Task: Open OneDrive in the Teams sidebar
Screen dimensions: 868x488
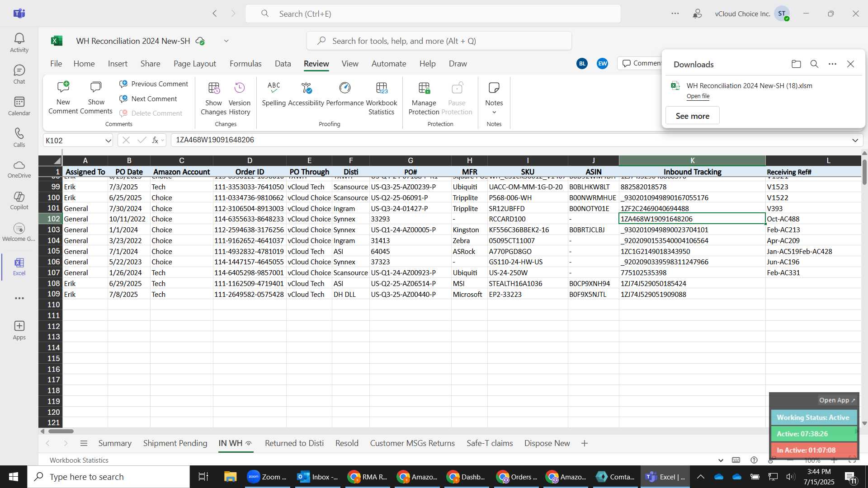Action: click(19, 169)
